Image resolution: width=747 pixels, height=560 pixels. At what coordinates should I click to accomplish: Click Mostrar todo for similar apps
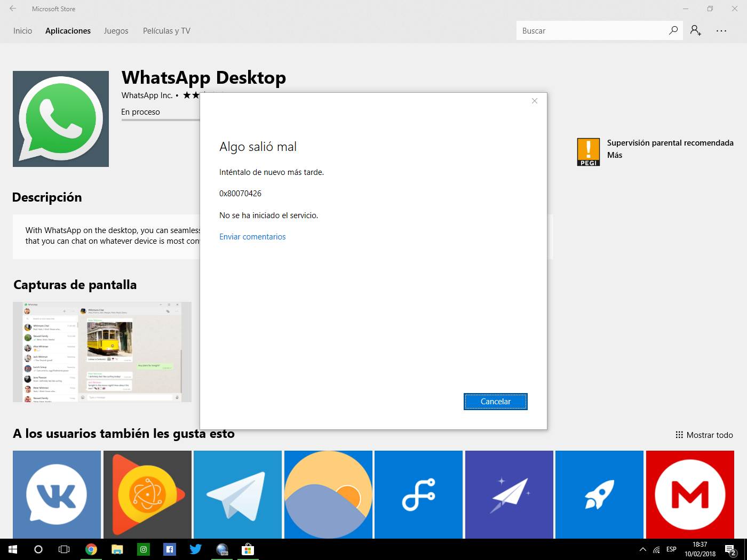(x=704, y=435)
